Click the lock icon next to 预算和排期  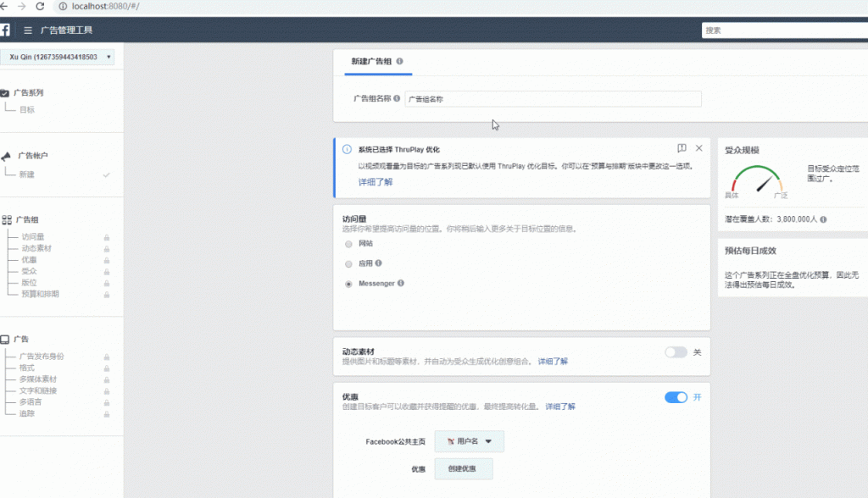pyautogui.click(x=107, y=296)
